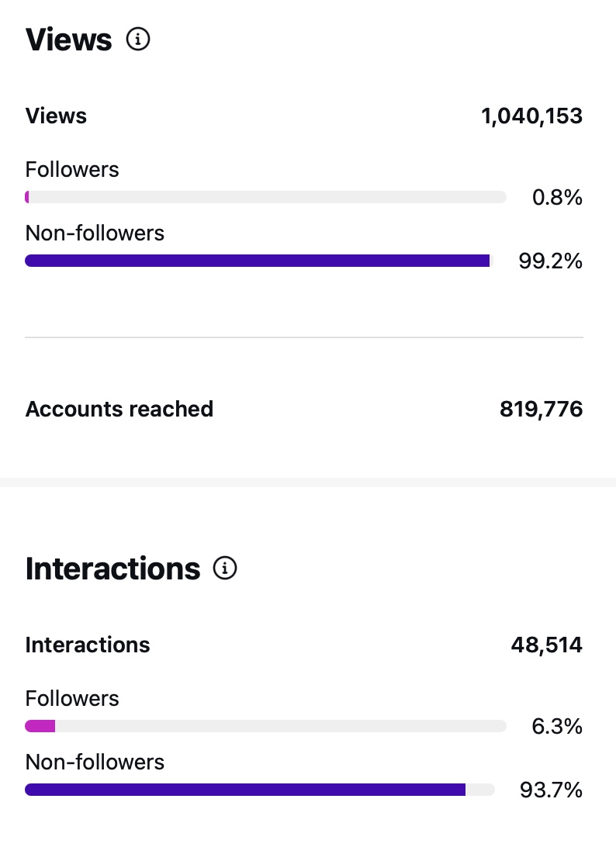Click the Views section heading

69,40
